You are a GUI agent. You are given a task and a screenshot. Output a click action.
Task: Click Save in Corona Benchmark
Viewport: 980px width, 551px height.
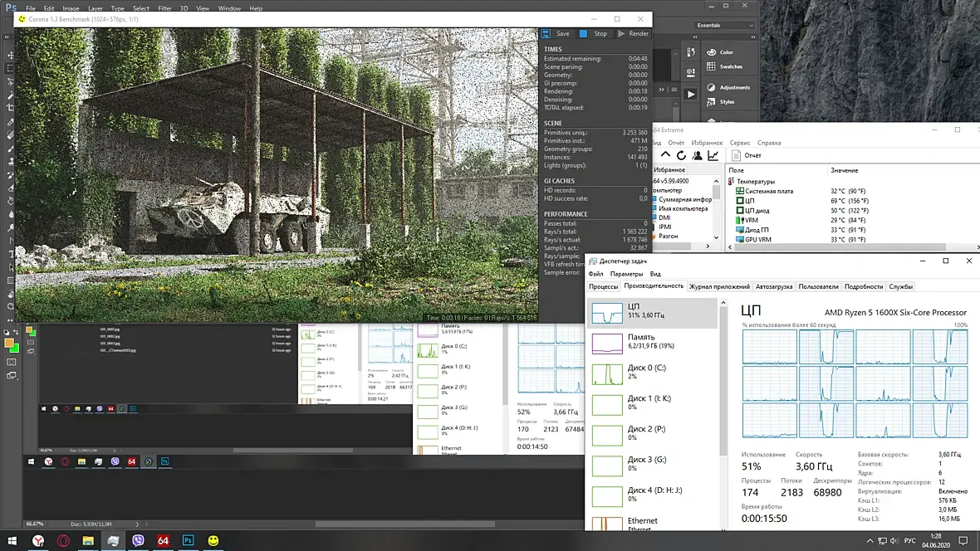pyautogui.click(x=556, y=34)
